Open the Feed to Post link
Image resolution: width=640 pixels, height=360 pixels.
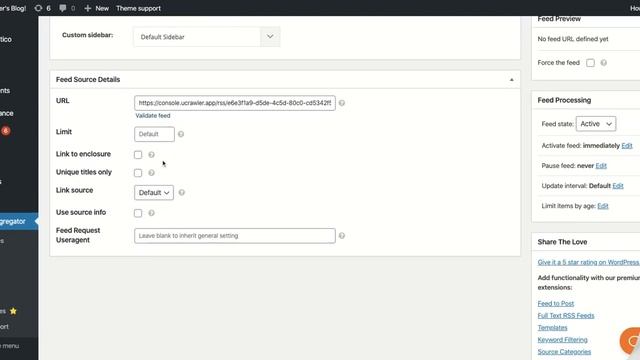556,303
